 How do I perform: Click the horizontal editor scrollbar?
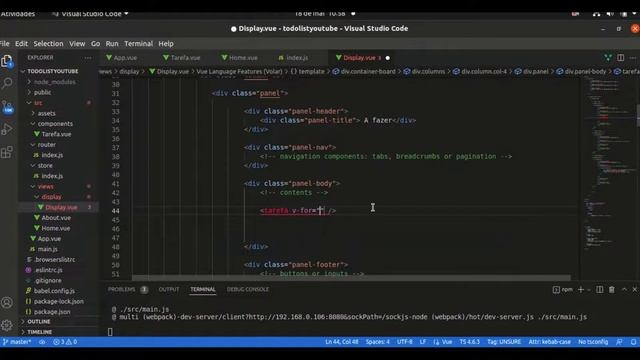pos(351,278)
